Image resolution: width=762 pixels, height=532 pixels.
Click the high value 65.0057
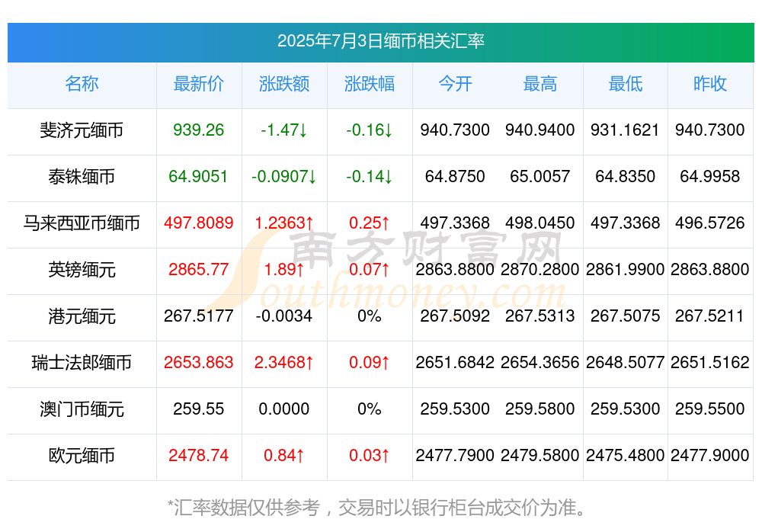tap(540, 176)
